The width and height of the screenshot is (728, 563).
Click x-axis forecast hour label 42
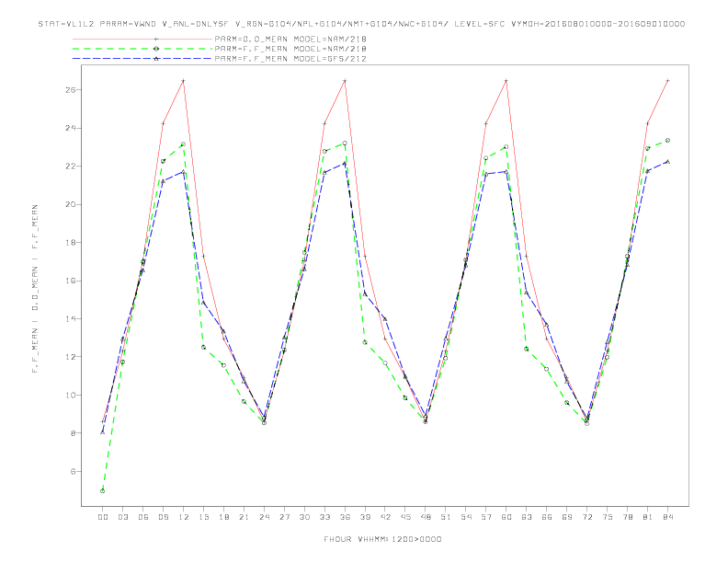point(385,517)
